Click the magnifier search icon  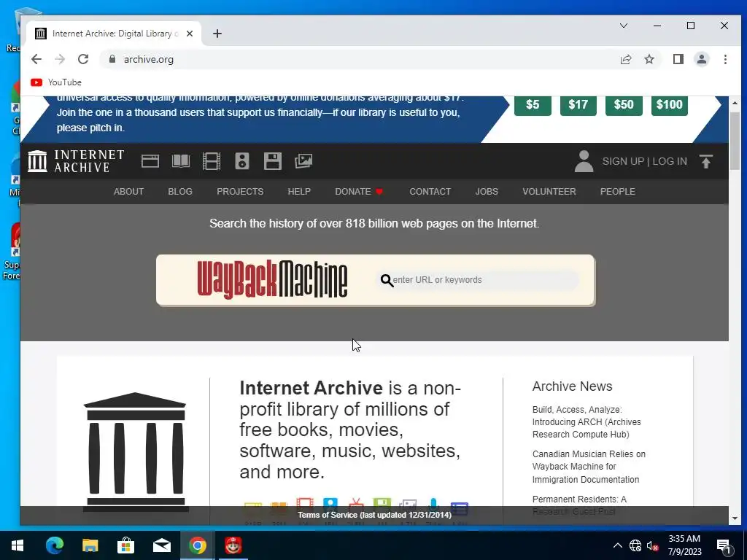[x=387, y=281]
